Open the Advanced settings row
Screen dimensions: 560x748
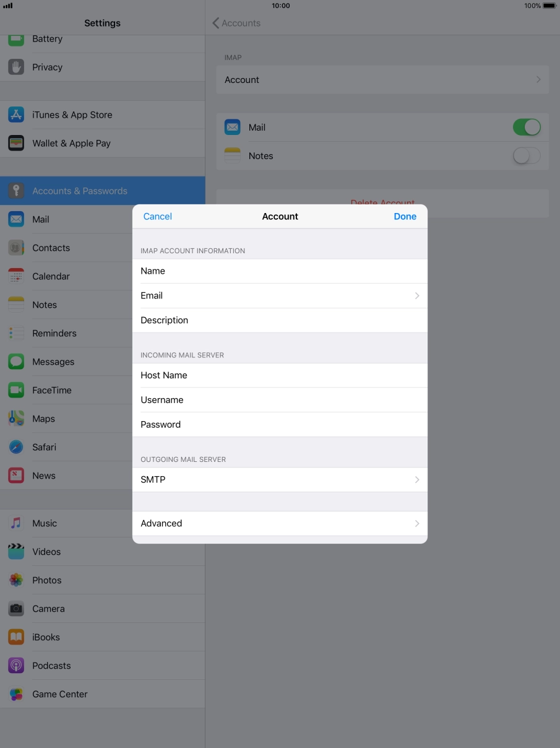click(280, 523)
